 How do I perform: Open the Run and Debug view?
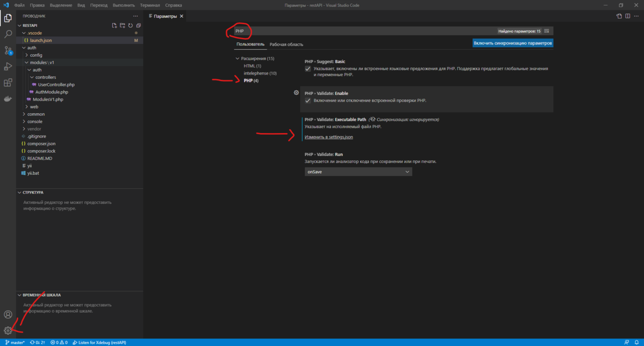tap(8, 67)
